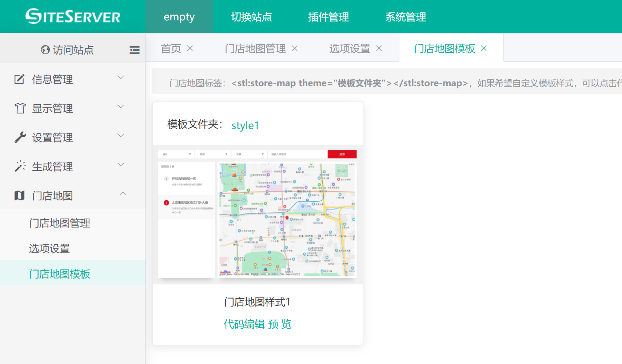Click the 信息管理 edit icon
This screenshot has height=364, width=622.
point(19,79)
